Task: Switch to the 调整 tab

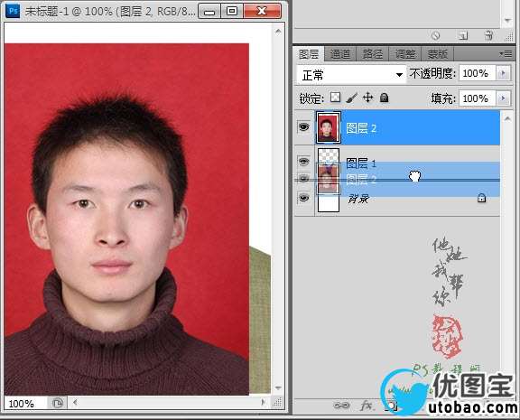Action: 404,54
